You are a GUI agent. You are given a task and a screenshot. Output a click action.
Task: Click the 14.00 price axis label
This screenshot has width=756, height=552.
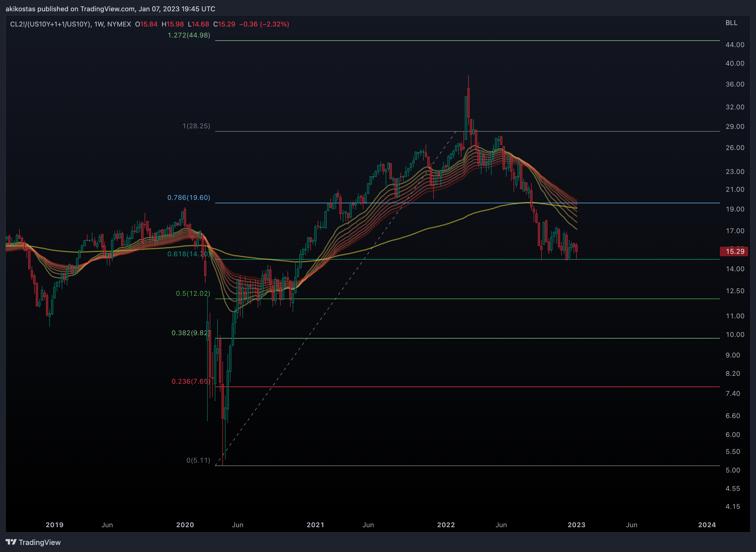pyautogui.click(x=735, y=269)
